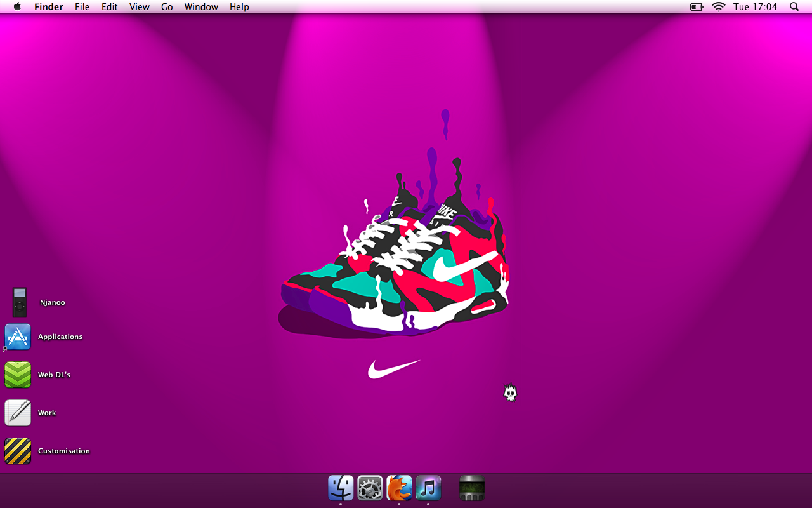The height and width of the screenshot is (508, 812).
Task: Open Finder from the Dock
Action: click(341, 488)
